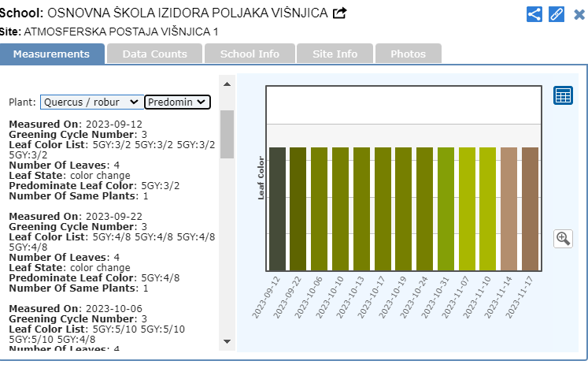
Task: Open school page via external link icon
Action: point(340,13)
